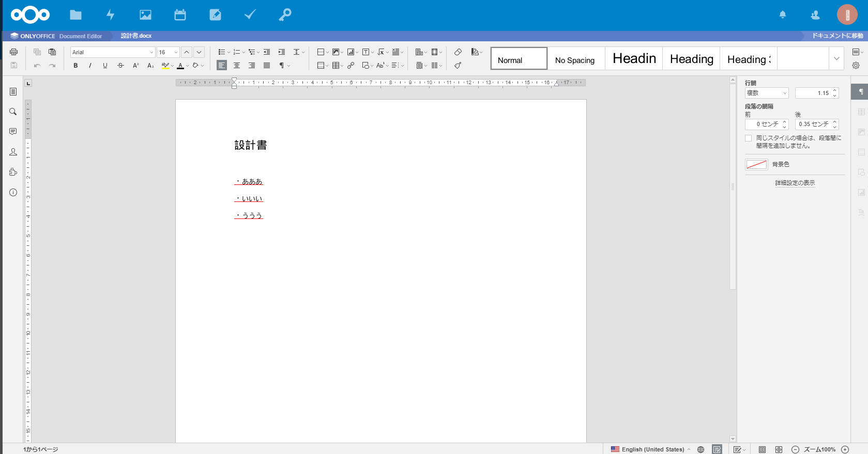This screenshot has height=454, width=868.
Task: Insert a chart
Action: coord(353,52)
